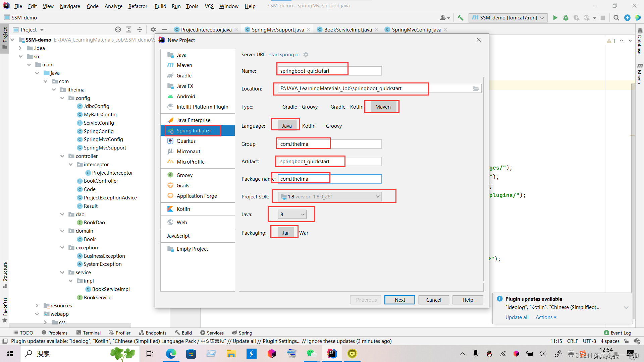This screenshot has height=362, width=644.
Task: Open WeChat from the taskbar
Action: (x=312, y=354)
